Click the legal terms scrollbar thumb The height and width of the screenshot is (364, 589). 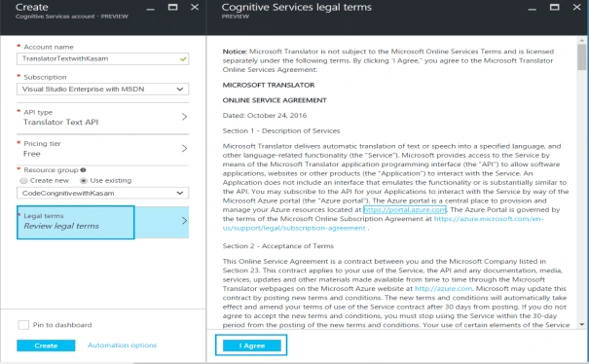581,56
